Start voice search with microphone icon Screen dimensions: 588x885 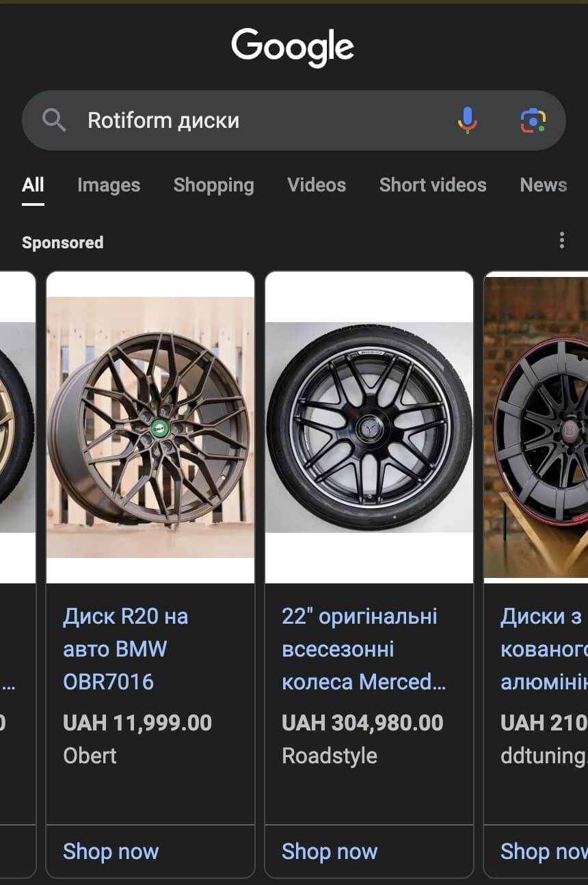coord(467,120)
